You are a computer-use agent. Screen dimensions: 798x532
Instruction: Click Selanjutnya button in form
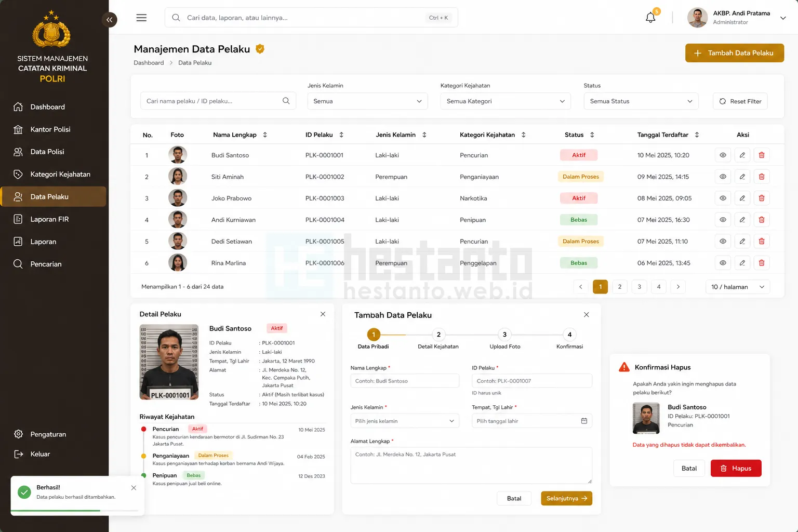tap(566, 498)
